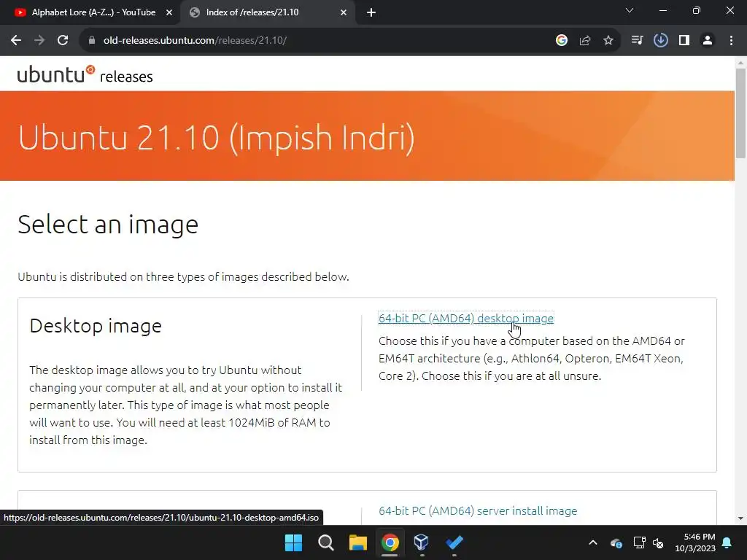Reload the current page

(x=63, y=41)
